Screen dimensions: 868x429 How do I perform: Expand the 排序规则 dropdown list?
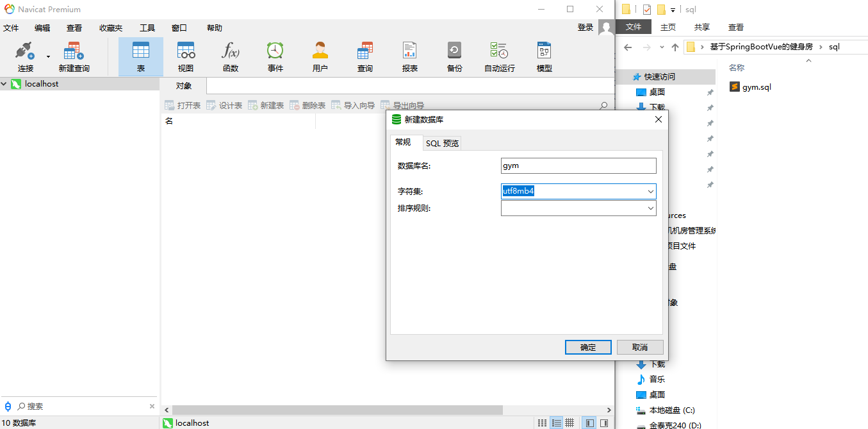[650, 208]
